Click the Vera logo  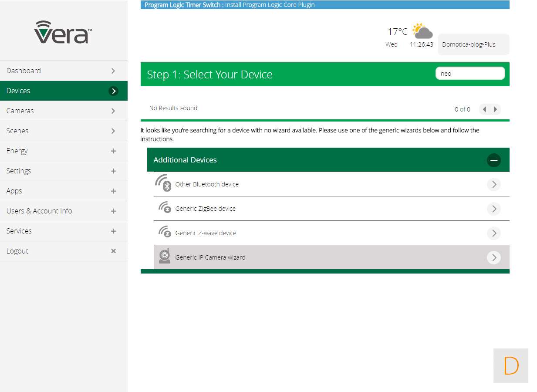click(x=63, y=32)
